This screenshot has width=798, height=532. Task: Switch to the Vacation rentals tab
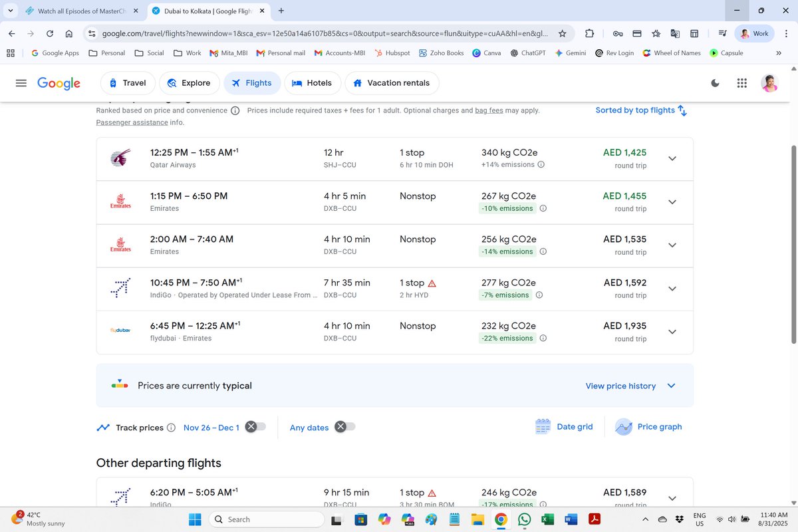[392, 83]
